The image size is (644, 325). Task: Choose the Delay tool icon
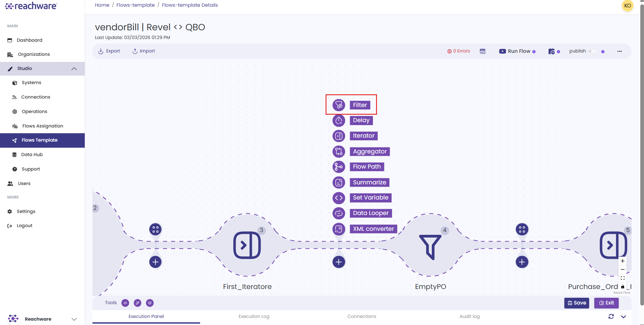pos(339,120)
